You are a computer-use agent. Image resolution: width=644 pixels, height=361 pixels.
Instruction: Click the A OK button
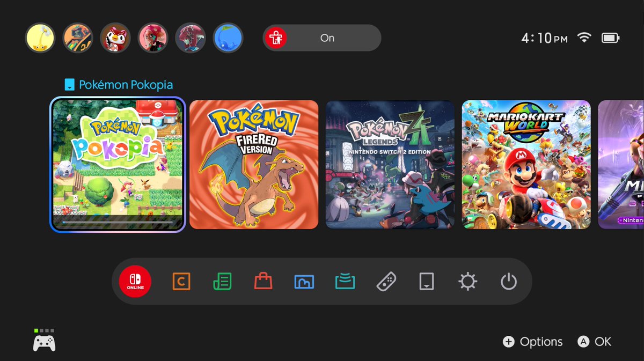pos(594,342)
